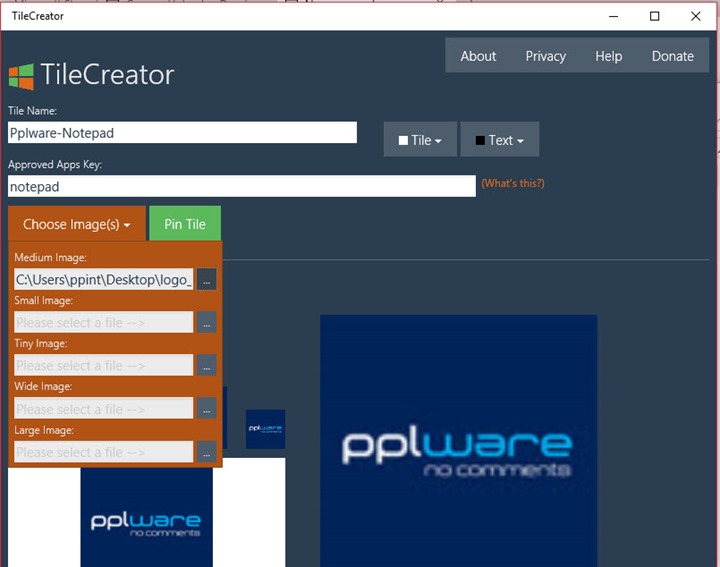
Task: Maximize the TileCreator window
Action: pyautogui.click(x=654, y=16)
